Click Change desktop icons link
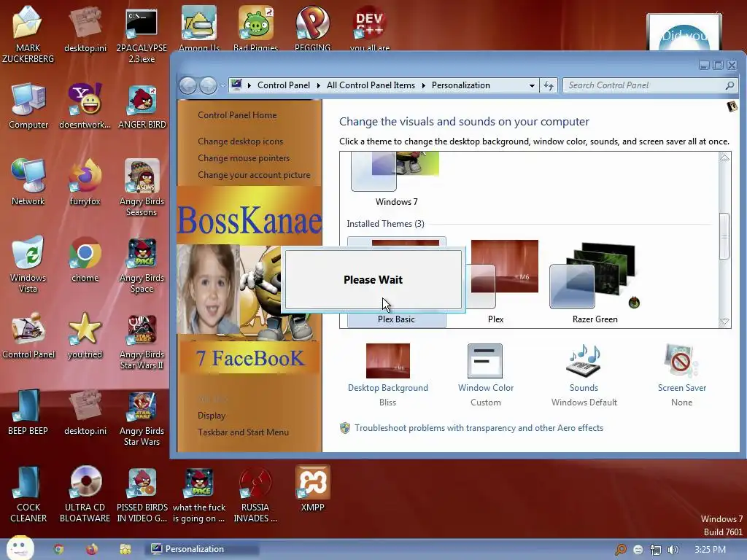The image size is (747, 560). point(240,141)
